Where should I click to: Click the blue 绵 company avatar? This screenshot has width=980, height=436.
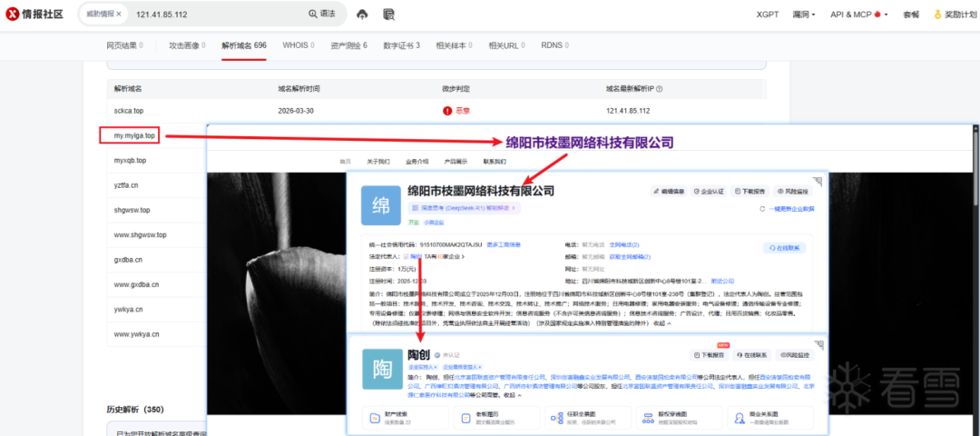pos(381,207)
